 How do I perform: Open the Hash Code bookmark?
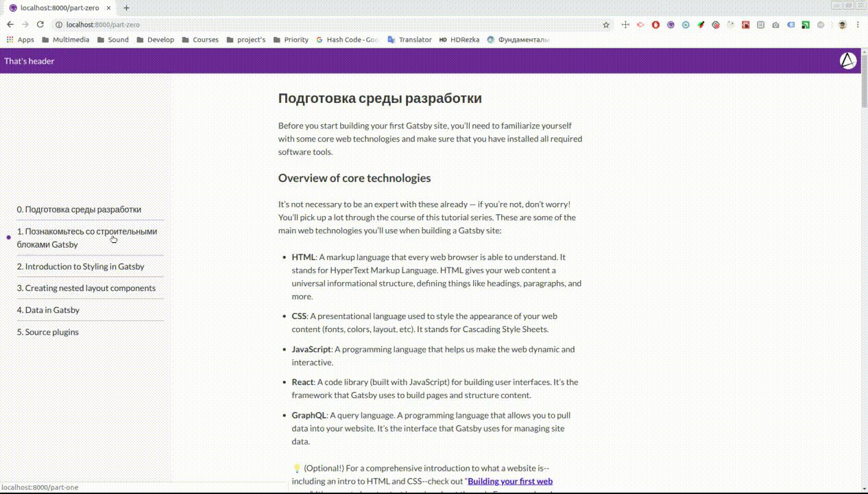click(x=347, y=40)
